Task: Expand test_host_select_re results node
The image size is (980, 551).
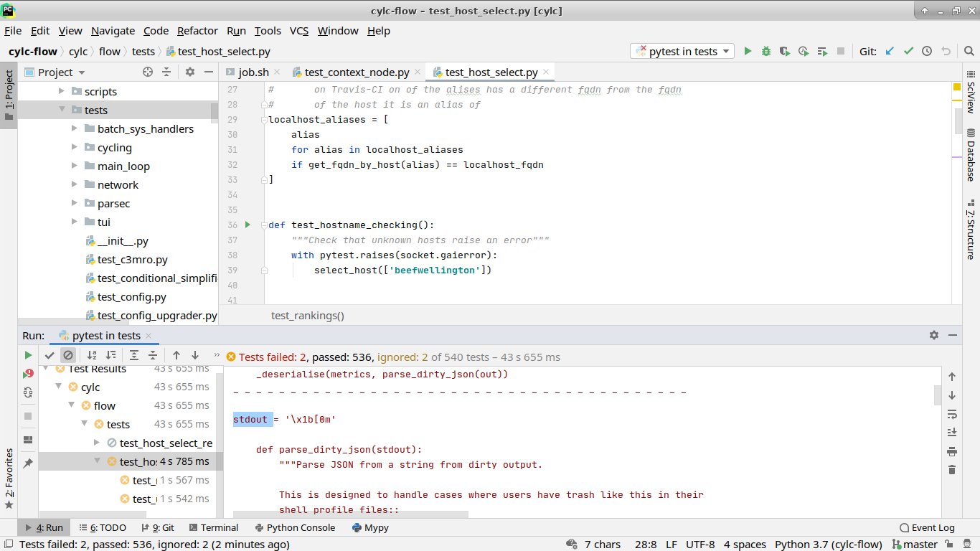Action: coord(97,443)
